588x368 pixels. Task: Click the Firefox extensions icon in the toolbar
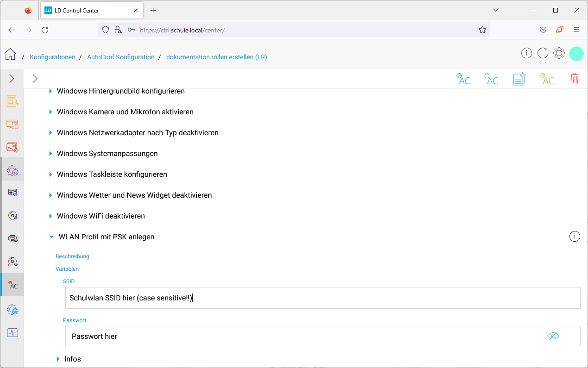560,30
